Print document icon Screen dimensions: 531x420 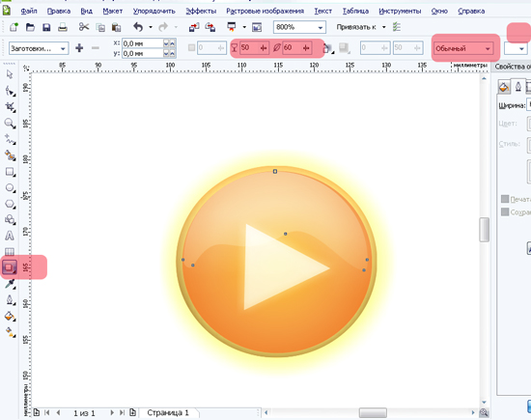point(63,27)
